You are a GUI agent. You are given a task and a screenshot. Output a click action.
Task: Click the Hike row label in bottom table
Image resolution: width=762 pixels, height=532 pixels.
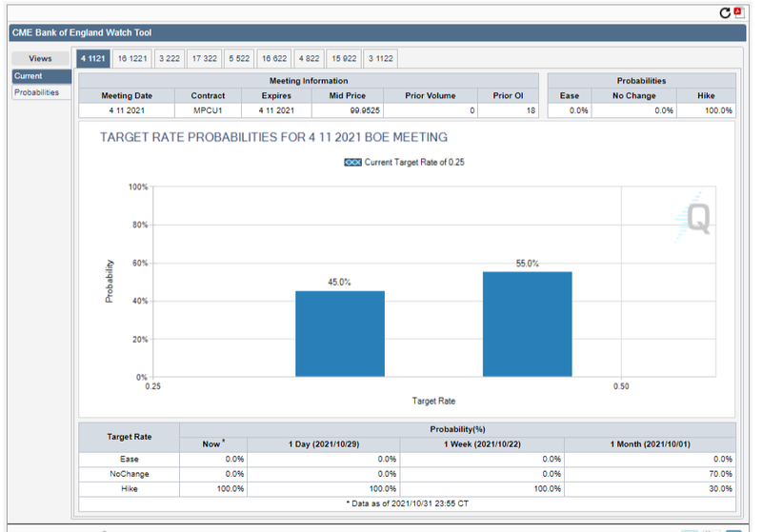pyautogui.click(x=130, y=489)
